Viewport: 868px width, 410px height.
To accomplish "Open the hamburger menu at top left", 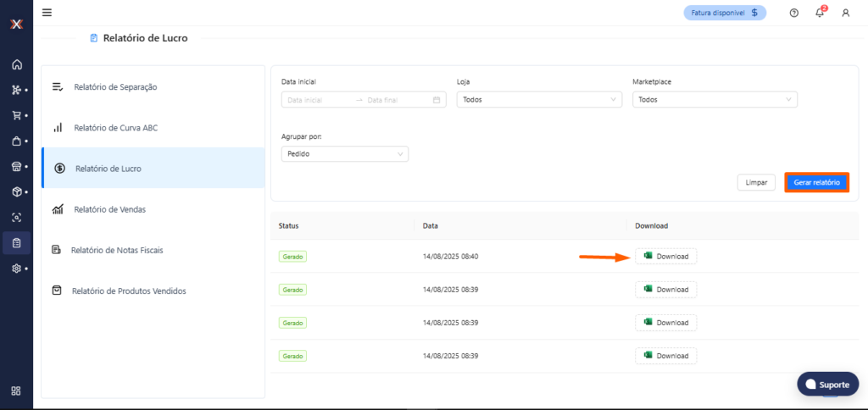I will 47,13.
